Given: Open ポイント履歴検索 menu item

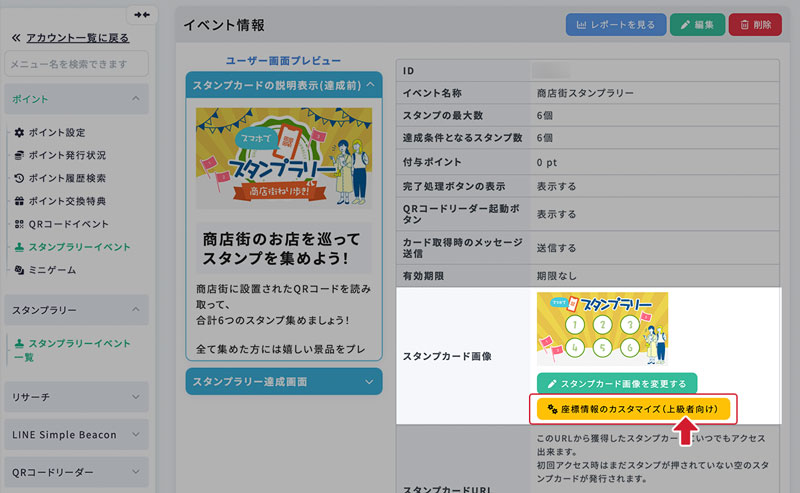Looking at the screenshot, I should pos(66,178).
